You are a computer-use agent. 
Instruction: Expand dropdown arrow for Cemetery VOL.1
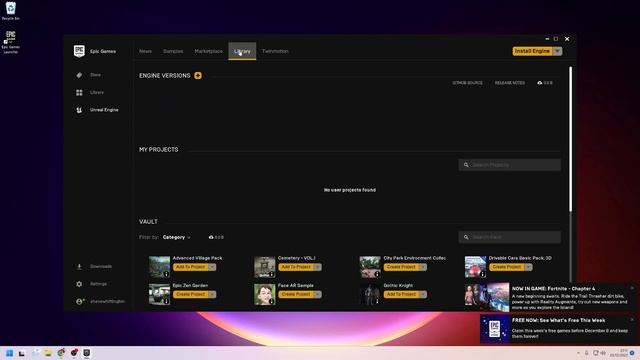(318, 267)
